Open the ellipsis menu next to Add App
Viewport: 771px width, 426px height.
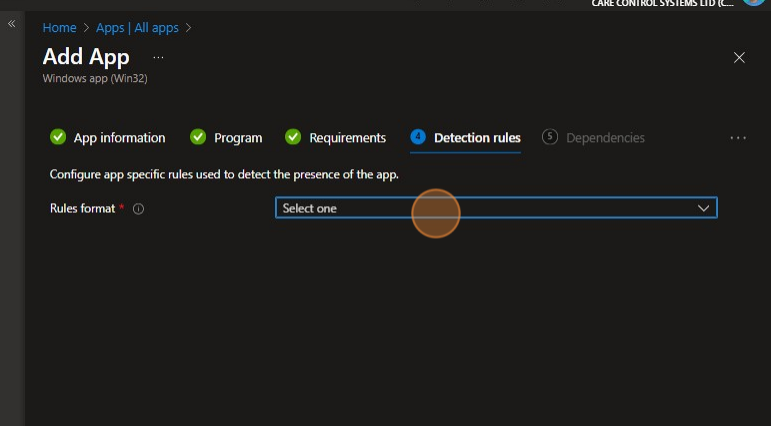click(x=158, y=58)
